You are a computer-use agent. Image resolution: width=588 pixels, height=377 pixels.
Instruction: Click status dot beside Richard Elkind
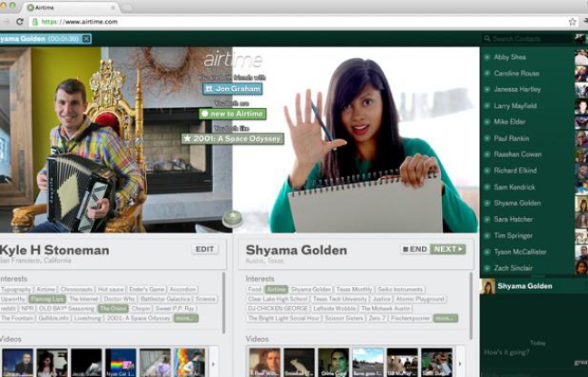tap(486, 171)
